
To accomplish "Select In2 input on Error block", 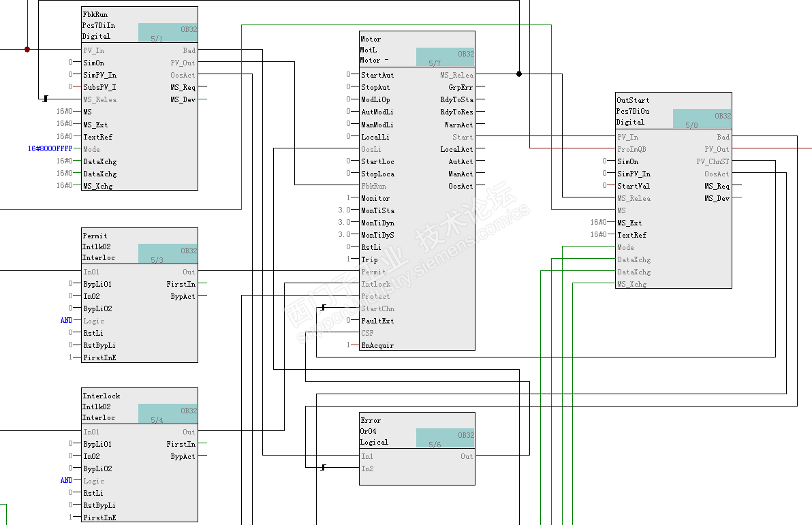I will 367,468.
